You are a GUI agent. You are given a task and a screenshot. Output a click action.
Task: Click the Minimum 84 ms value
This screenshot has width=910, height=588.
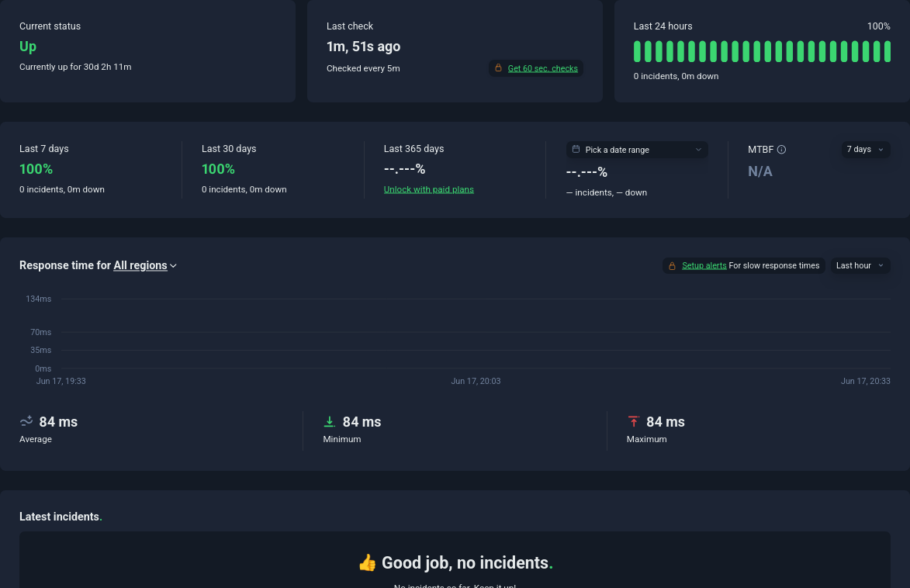[362, 422]
